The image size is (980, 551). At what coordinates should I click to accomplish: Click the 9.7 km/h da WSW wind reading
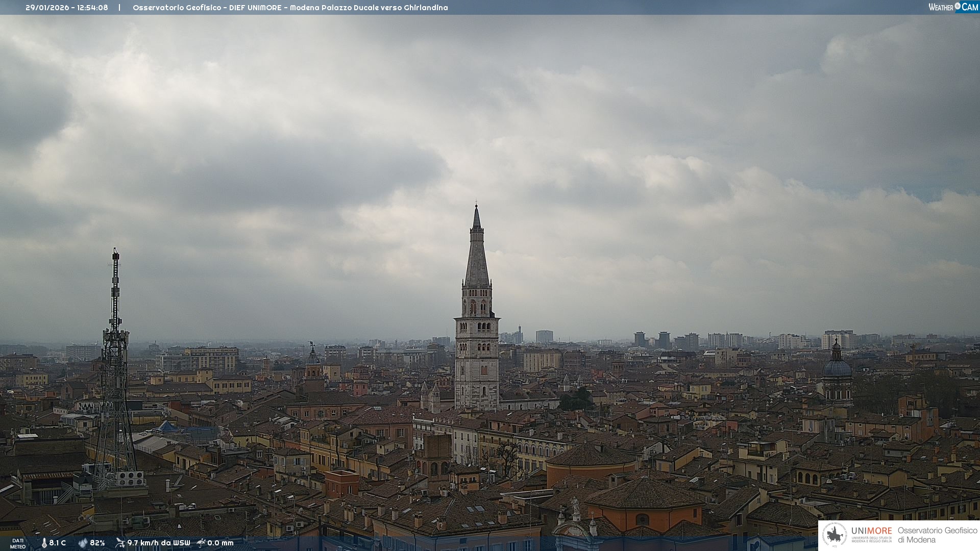pos(158,543)
